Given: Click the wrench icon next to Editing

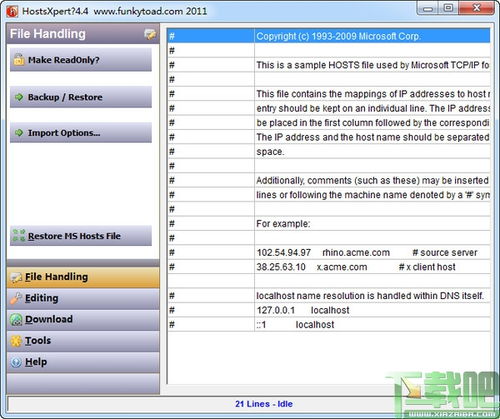Looking at the screenshot, I should [x=16, y=298].
